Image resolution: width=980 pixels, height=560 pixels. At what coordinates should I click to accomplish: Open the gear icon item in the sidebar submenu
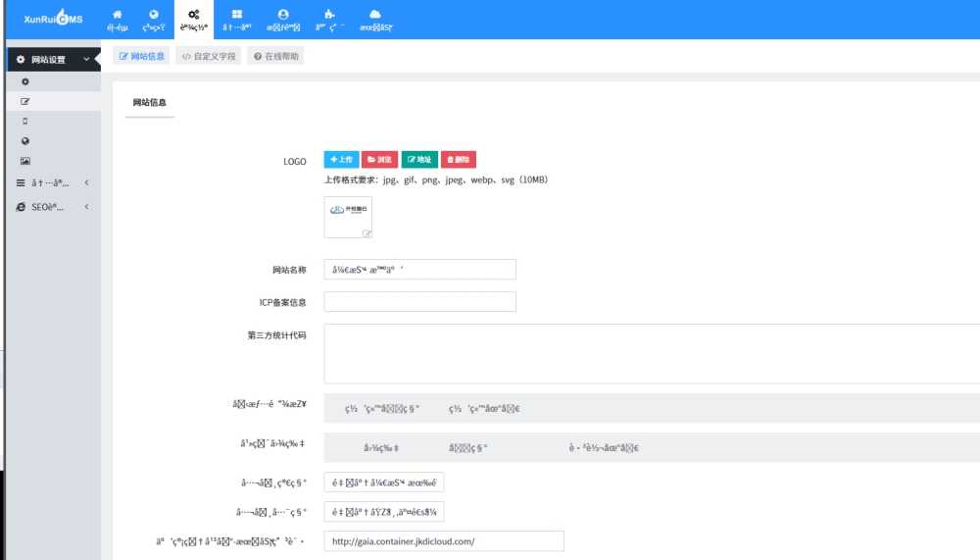click(25, 82)
